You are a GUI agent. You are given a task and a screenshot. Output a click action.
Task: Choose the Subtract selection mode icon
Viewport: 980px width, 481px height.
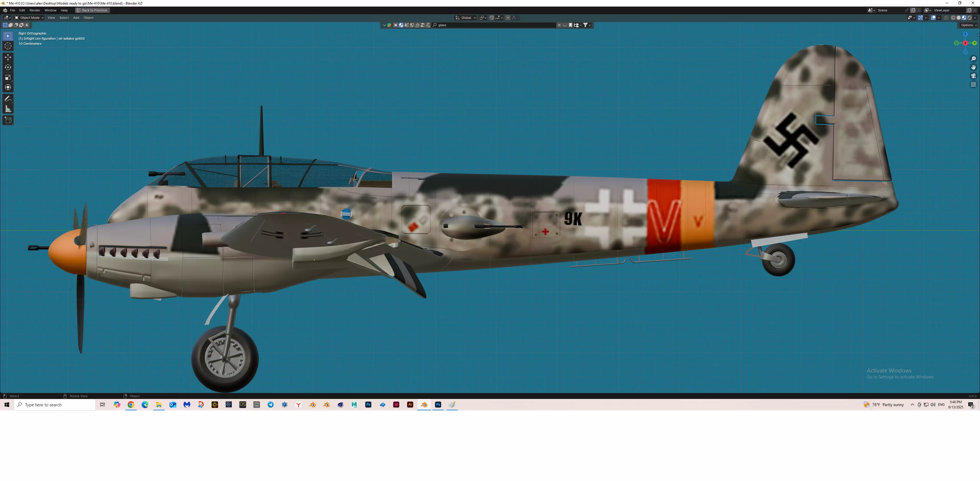click(x=16, y=25)
